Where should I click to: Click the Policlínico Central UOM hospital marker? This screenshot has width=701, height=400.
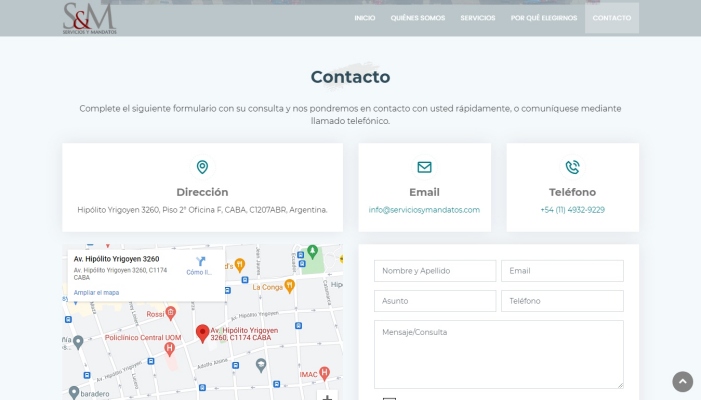point(169,349)
